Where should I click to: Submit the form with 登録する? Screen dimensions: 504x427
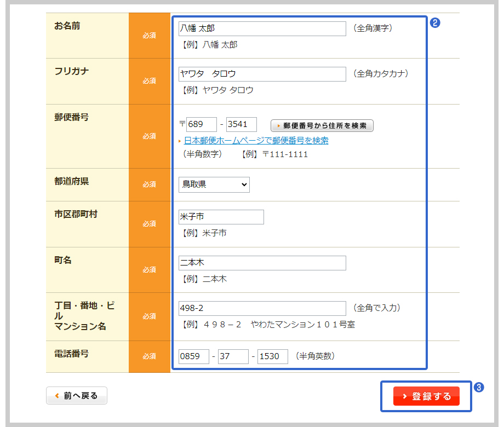coord(426,396)
